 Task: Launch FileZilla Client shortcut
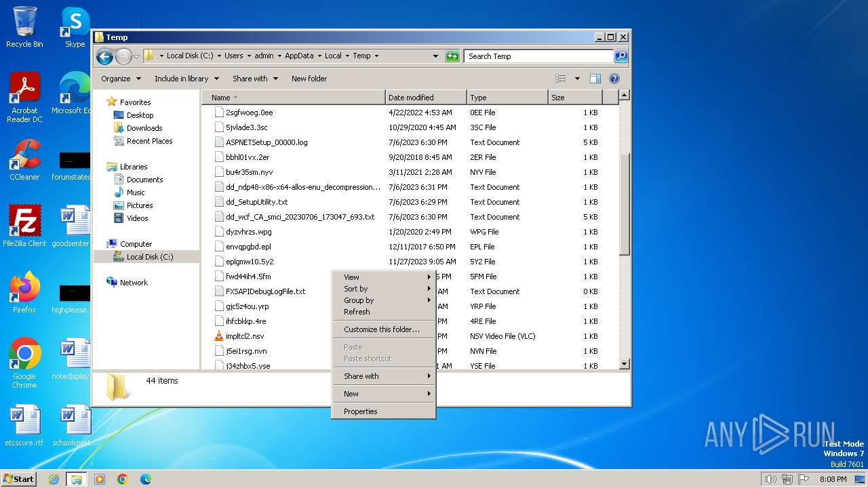pos(24,226)
